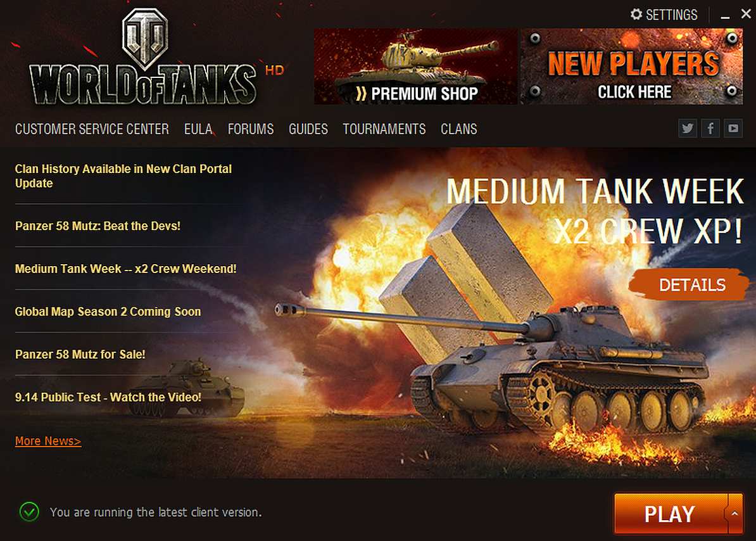This screenshot has width=756, height=541.
Task: Open the Premium Shop banner
Action: pyautogui.click(x=415, y=67)
